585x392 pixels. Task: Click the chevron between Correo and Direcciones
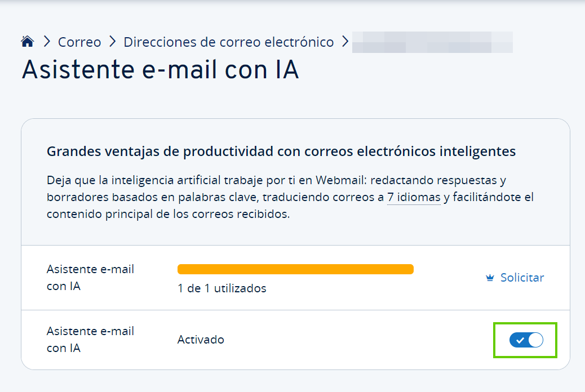click(x=113, y=42)
